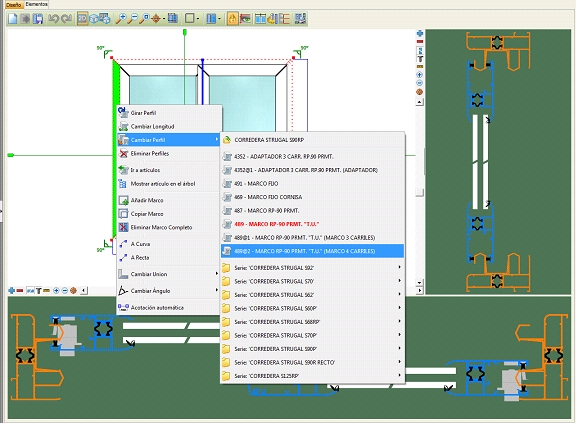The width and height of the screenshot is (578, 423).
Task: Expand the Cambiar Union submenu
Action: pos(170,274)
